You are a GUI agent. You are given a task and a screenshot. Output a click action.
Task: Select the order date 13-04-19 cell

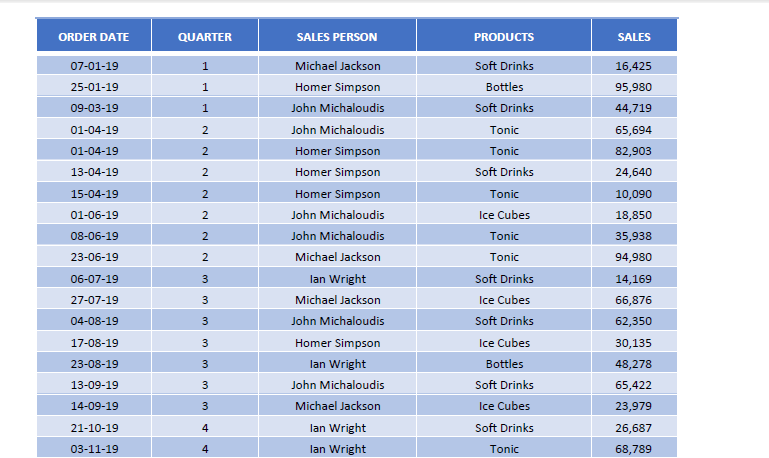click(x=94, y=172)
